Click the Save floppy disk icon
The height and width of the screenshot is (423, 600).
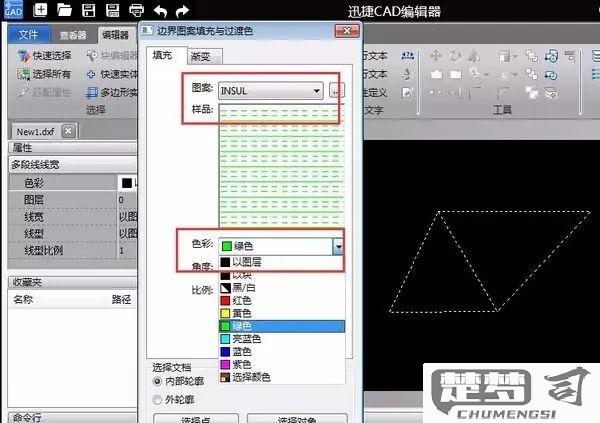click(x=88, y=10)
